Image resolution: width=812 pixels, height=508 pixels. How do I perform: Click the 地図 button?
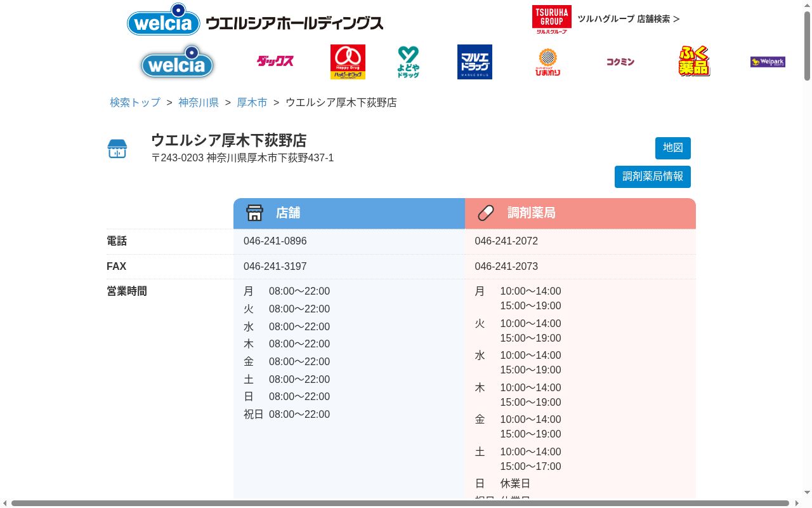click(x=673, y=148)
